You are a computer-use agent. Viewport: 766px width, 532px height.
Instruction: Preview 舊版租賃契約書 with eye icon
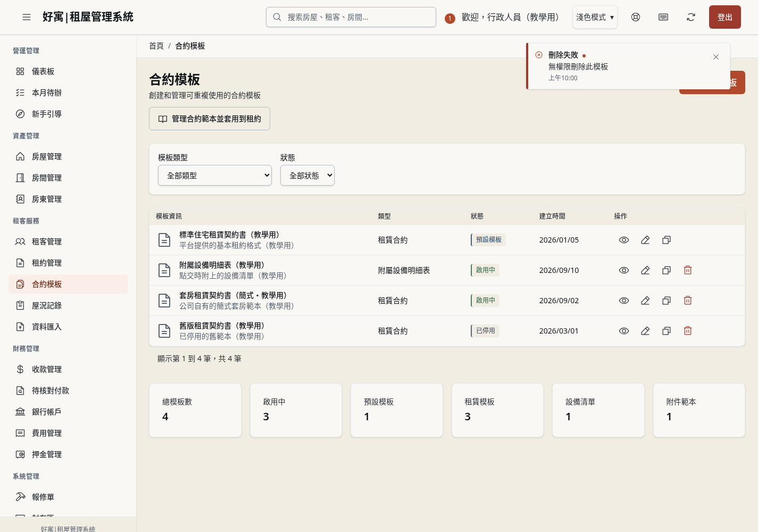[x=624, y=331]
